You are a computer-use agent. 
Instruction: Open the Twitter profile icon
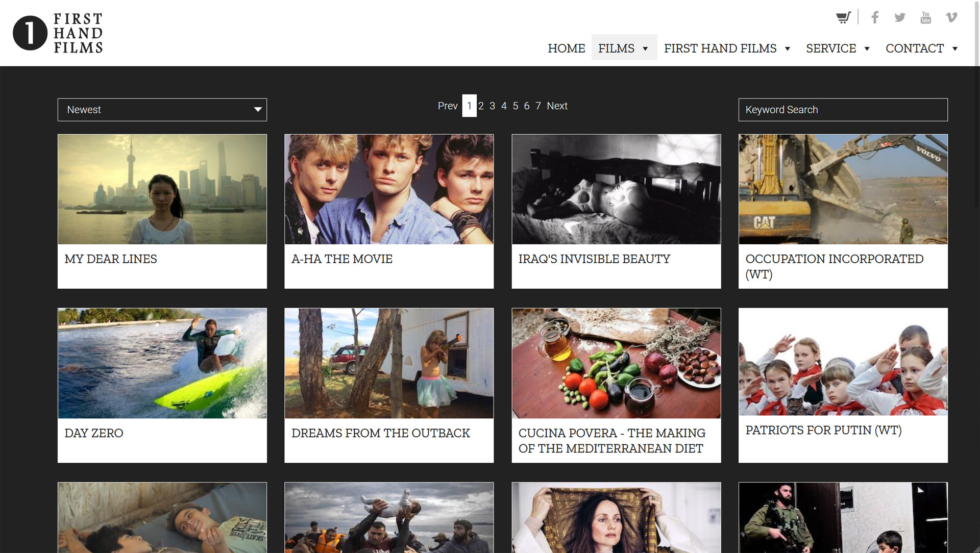[x=900, y=17]
